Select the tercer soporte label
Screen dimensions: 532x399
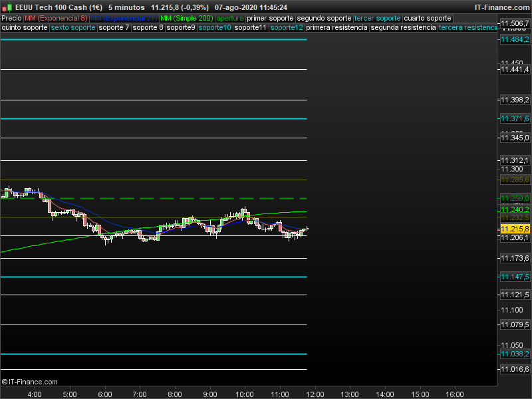[378, 18]
